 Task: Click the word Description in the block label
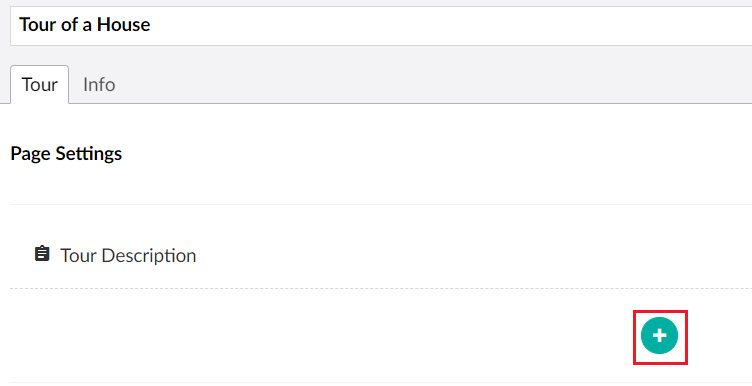149,256
